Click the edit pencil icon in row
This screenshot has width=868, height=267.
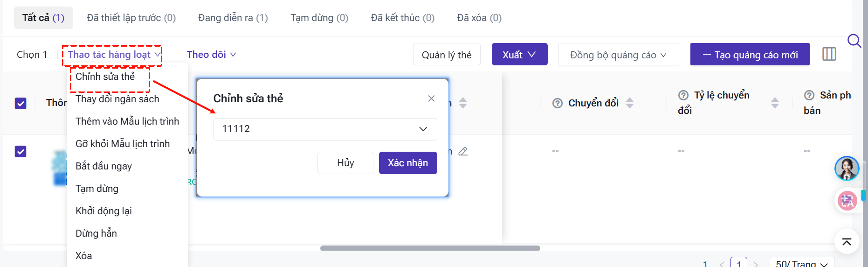[x=463, y=151]
